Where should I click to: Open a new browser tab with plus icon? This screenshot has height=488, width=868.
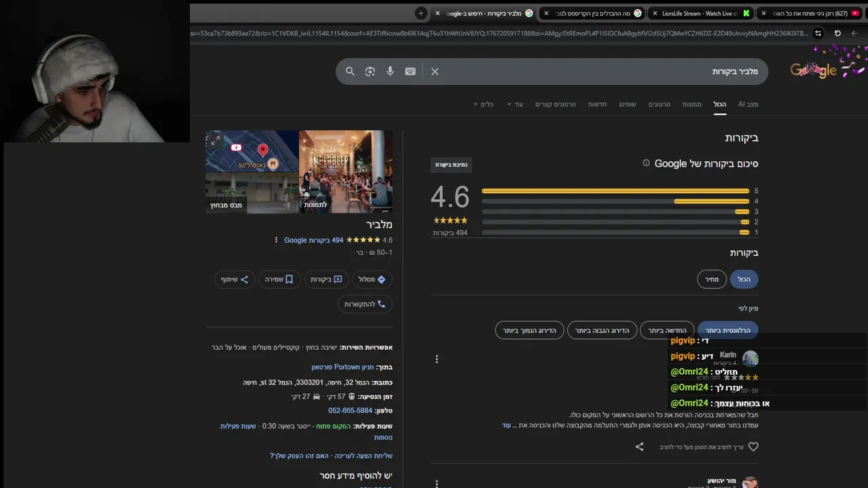(420, 13)
